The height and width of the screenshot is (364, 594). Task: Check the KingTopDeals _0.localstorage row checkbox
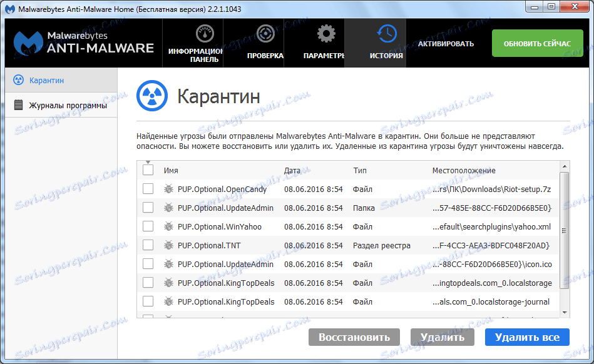click(148, 283)
